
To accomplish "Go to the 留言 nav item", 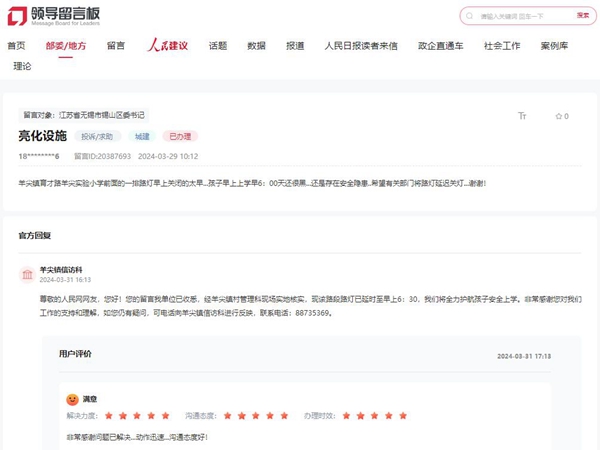I will 116,46.
